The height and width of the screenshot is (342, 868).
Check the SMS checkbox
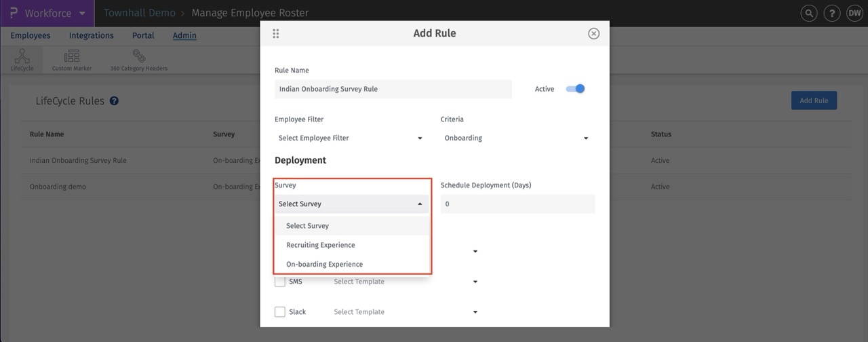click(x=280, y=282)
